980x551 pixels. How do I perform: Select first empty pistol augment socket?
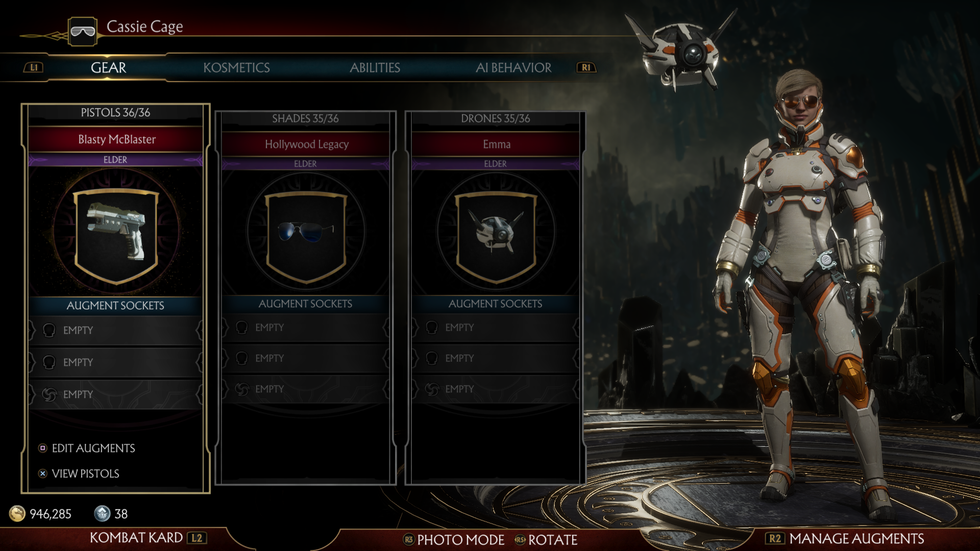point(116,331)
